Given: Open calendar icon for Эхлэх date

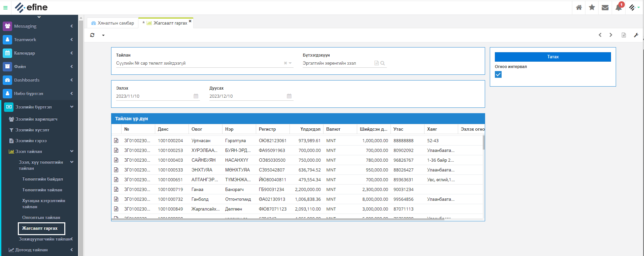Looking at the screenshot, I should [196, 96].
